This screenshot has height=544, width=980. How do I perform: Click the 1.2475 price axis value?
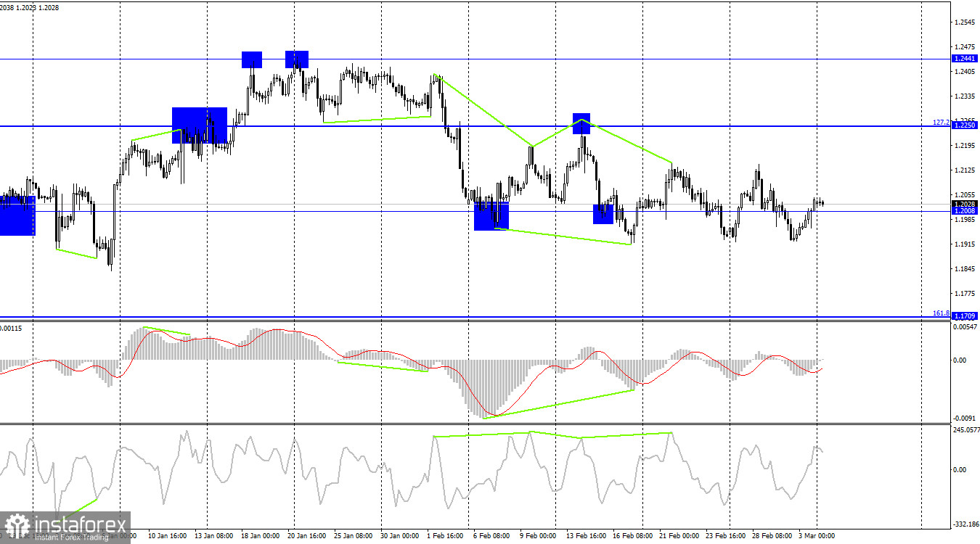click(966, 47)
